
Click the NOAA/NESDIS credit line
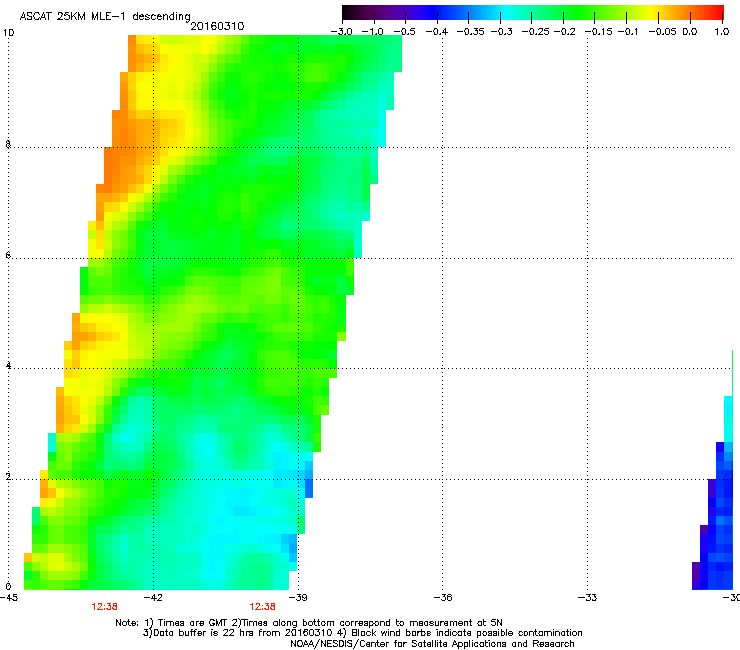point(432,644)
